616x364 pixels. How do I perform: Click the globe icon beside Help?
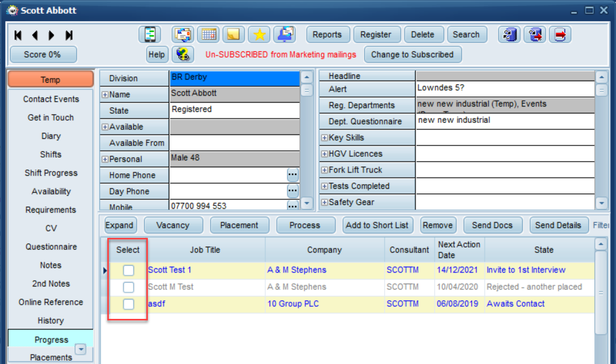182,54
